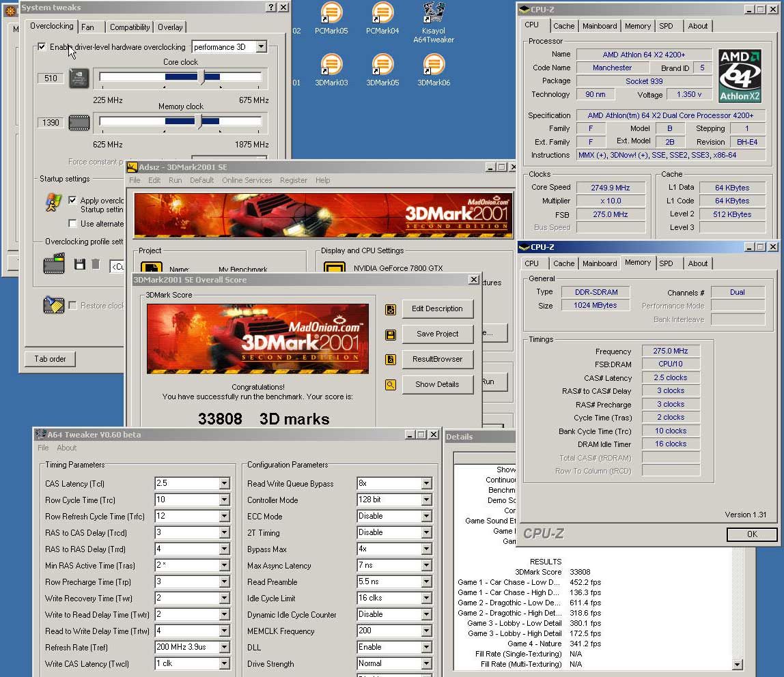Open the PCMark05 desktop shortcut
This screenshot has height=677, width=784.
tap(331, 18)
